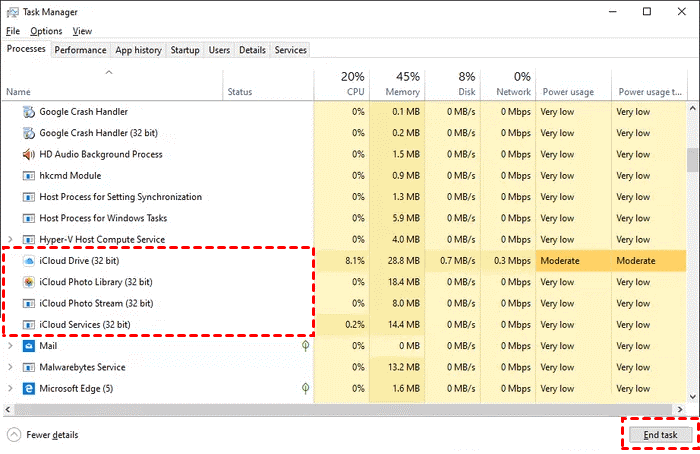
Task: Expand the Hyper-V Host Compute Service row
Action: click(11, 240)
